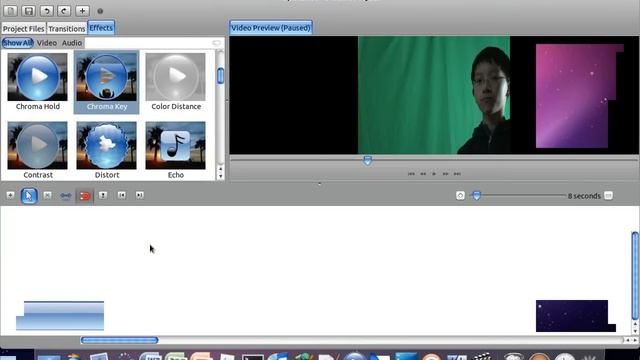
Task: Import files with the plus toolbar button
Action: (82, 11)
